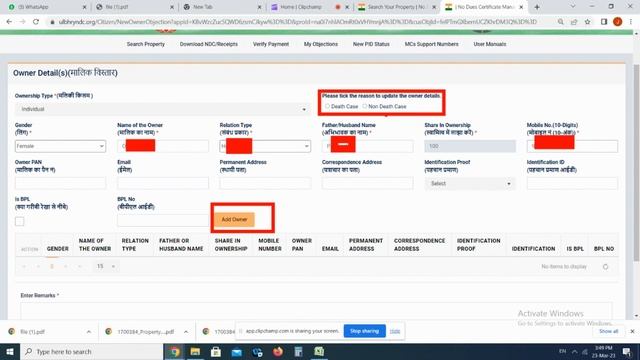Open My Objections menu item
Image resolution: width=640 pixels, height=360 pixels.
click(x=321, y=44)
